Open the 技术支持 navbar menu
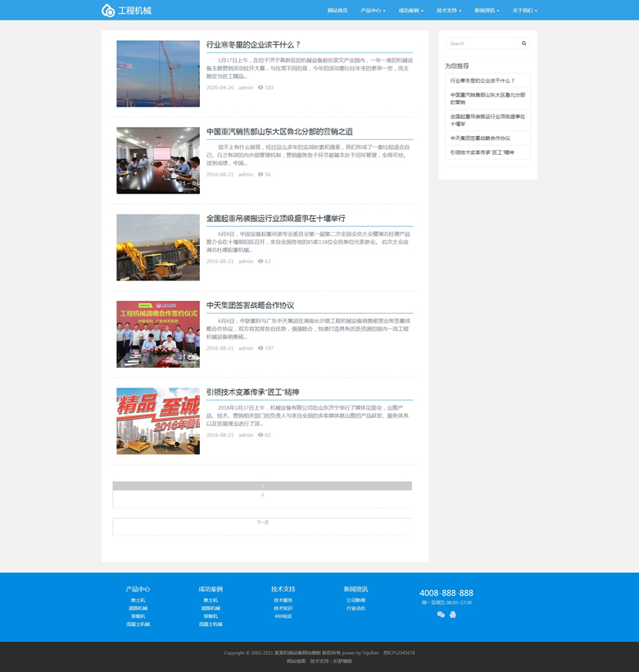Viewport: 639px width, 672px height. tap(449, 11)
